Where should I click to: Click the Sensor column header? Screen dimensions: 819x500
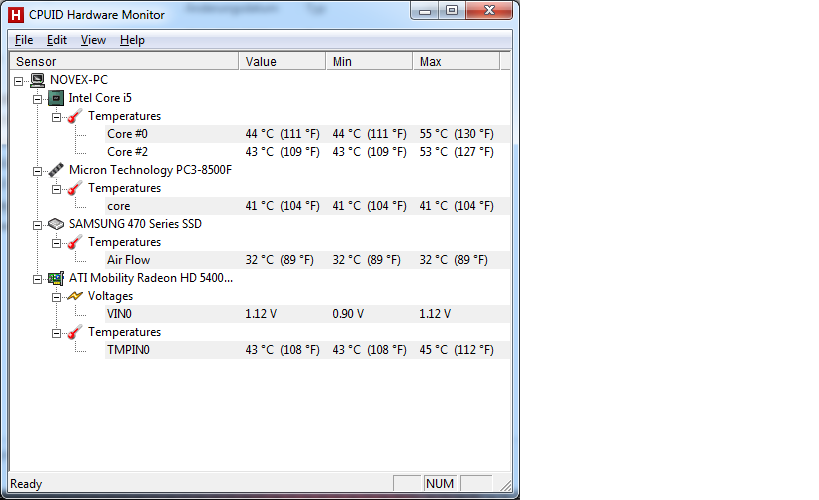(x=124, y=62)
